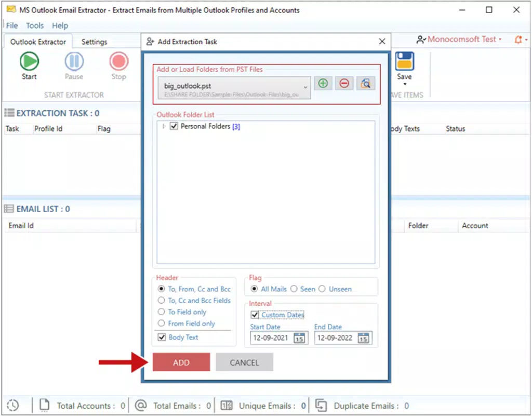Open the notification bell dropdown arrow
Image resolution: width=532 pixels, height=416 pixels.
click(526, 40)
